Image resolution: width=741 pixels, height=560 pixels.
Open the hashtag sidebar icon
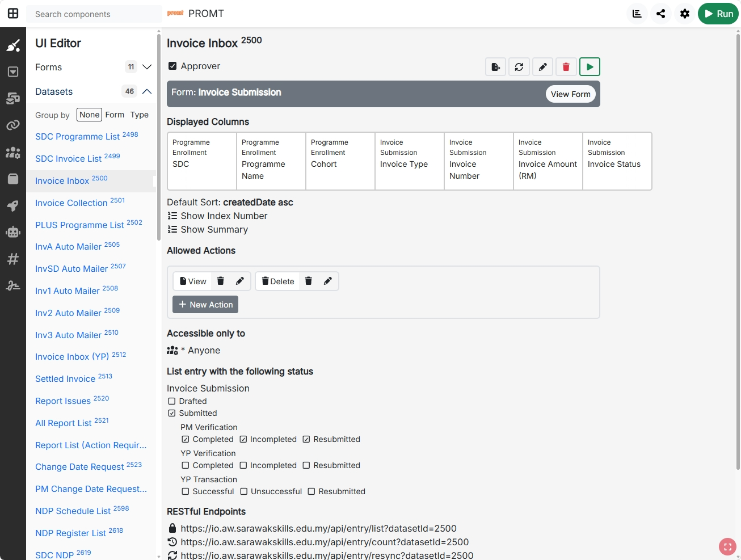pos(13,259)
